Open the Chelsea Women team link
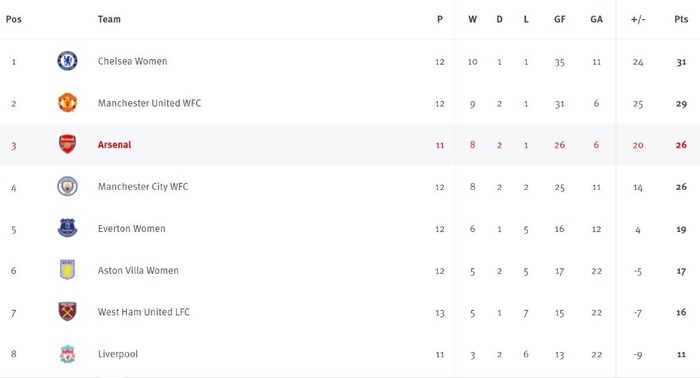Screen dimensions: 700x378 pyautogui.click(x=133, y=61)
